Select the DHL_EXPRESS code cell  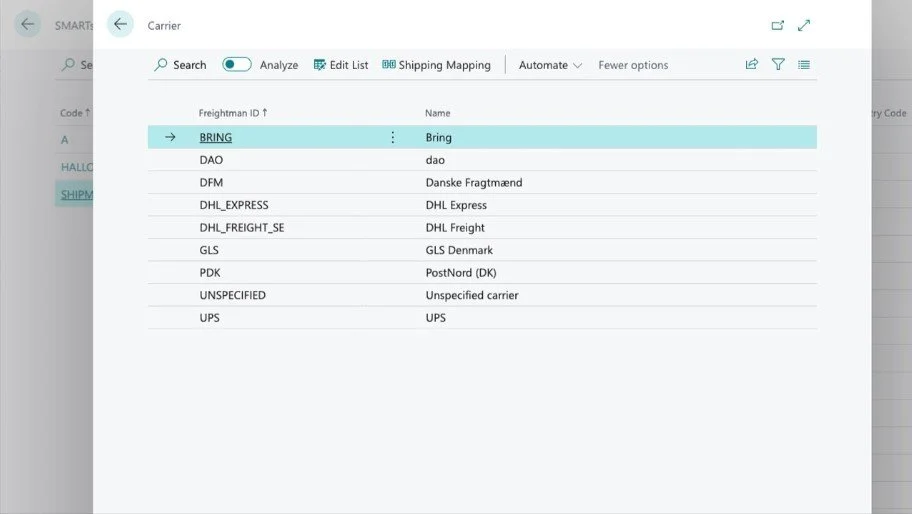coord(234,205)
